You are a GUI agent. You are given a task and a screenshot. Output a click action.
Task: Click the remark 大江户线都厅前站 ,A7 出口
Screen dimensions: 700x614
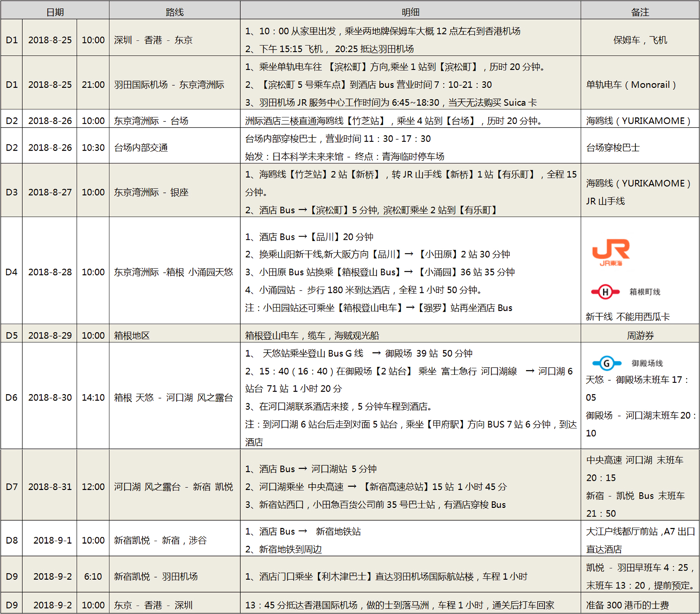(x=640, y=532)
